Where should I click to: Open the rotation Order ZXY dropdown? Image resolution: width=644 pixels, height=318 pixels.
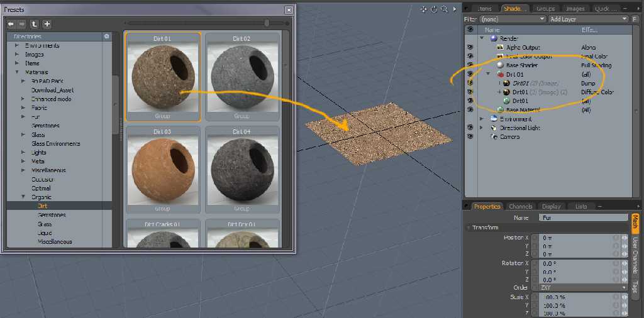[x=583, y=288]
